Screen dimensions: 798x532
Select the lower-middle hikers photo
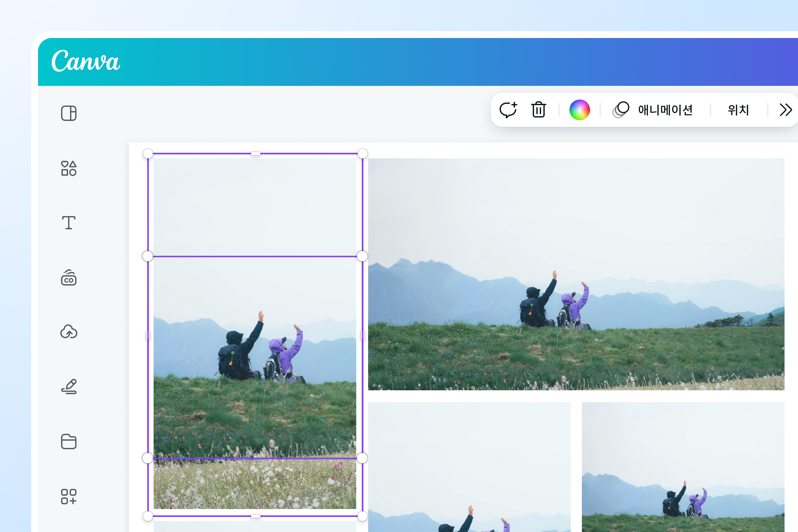pos(469,467)
